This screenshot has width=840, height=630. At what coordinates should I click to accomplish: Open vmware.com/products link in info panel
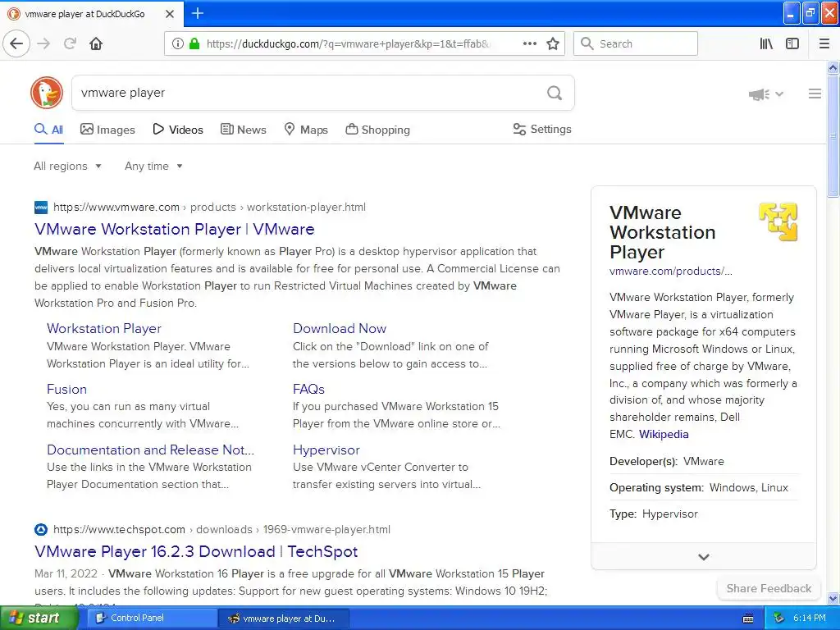671,271
